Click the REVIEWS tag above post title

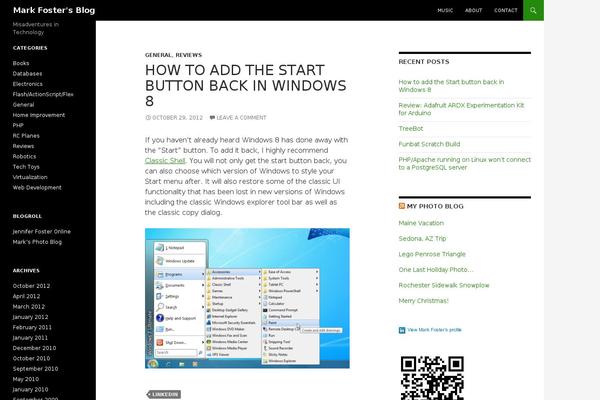[189, 55]
